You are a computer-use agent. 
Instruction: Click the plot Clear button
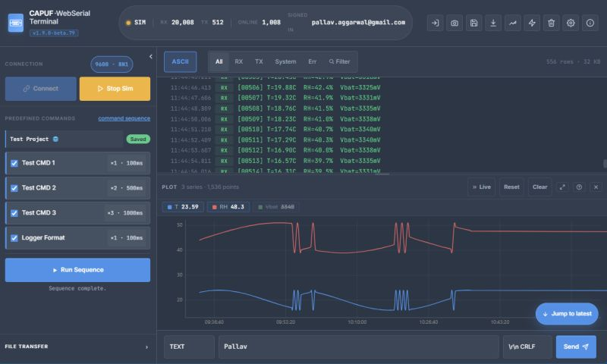[540, 187]
